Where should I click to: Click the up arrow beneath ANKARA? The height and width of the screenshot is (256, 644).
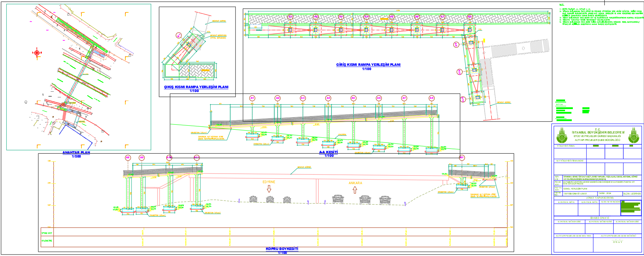click(355, 190)
